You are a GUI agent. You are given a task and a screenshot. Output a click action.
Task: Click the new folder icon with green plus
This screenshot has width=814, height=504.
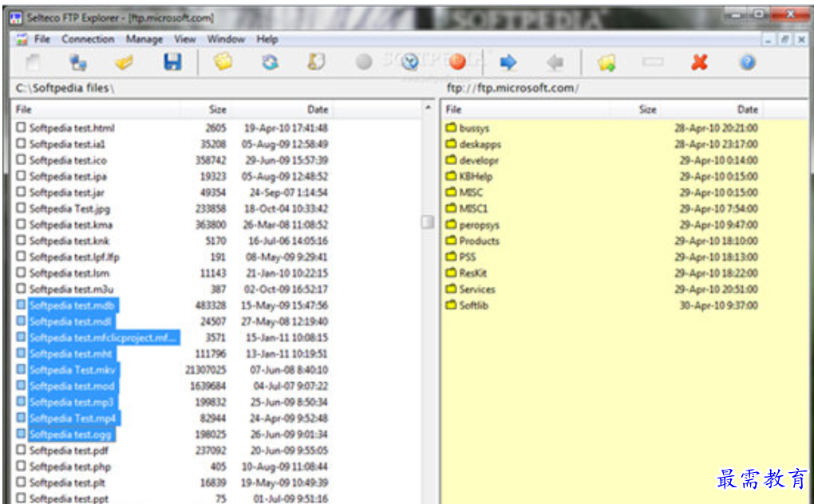coord(607,63)
